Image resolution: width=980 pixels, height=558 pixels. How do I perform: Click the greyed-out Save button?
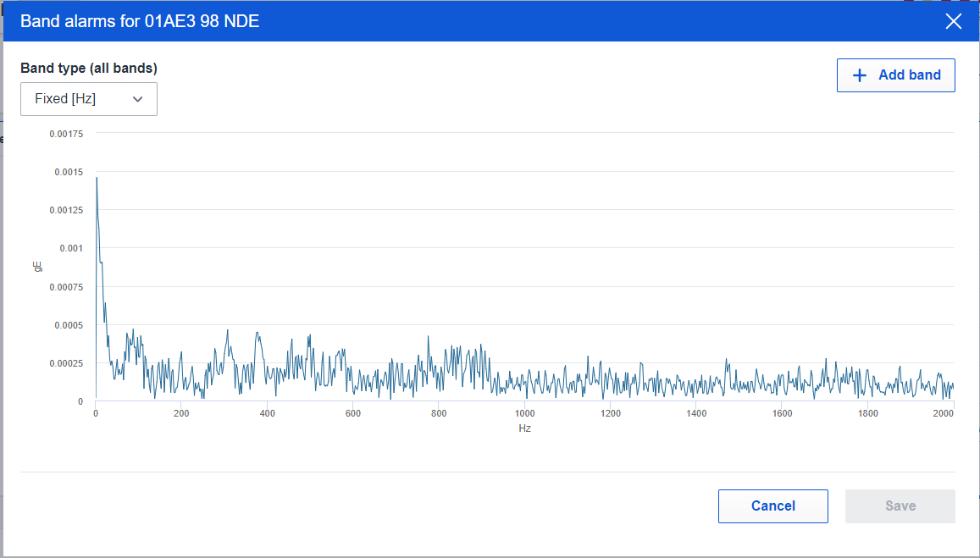[900, 506]
